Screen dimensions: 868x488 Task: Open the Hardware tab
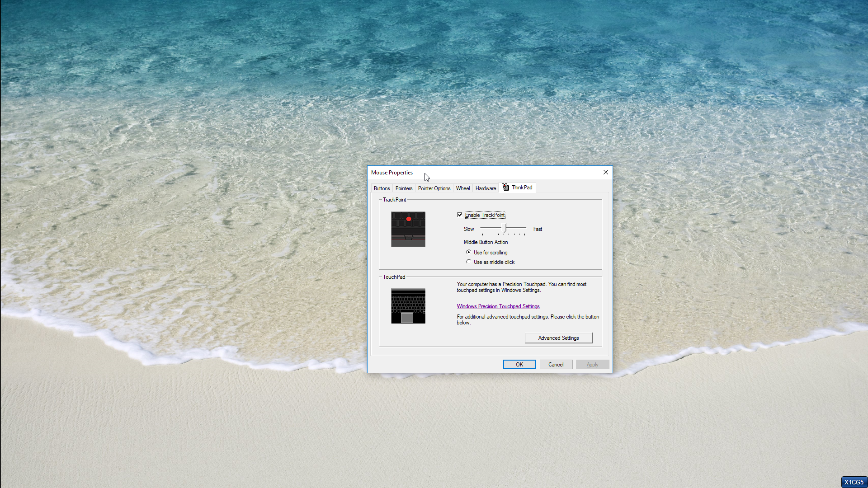pos(486,188)
